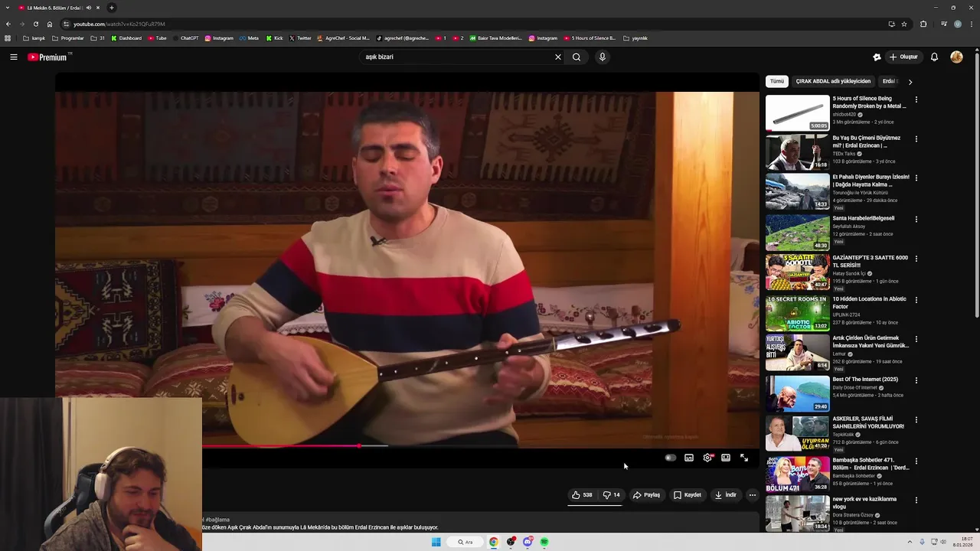The image size is (980, 551).
Task: Open the icon left of Oluştur
Action: 877,57
